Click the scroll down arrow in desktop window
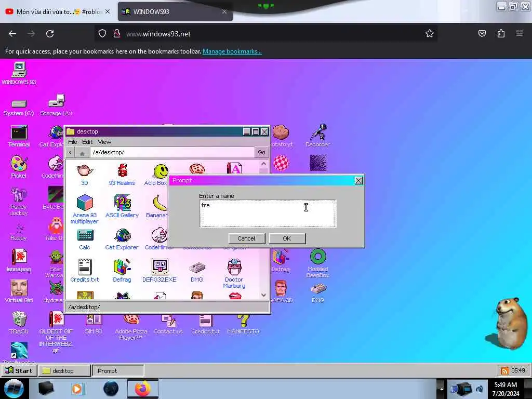The height and width of the screenshot is (399, 532). coord(263,295)
